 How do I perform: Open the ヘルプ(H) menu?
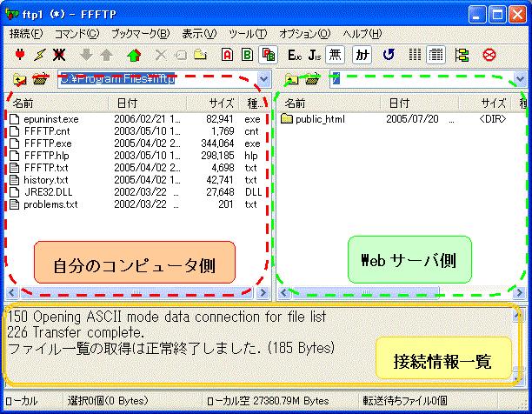point(362,34)
